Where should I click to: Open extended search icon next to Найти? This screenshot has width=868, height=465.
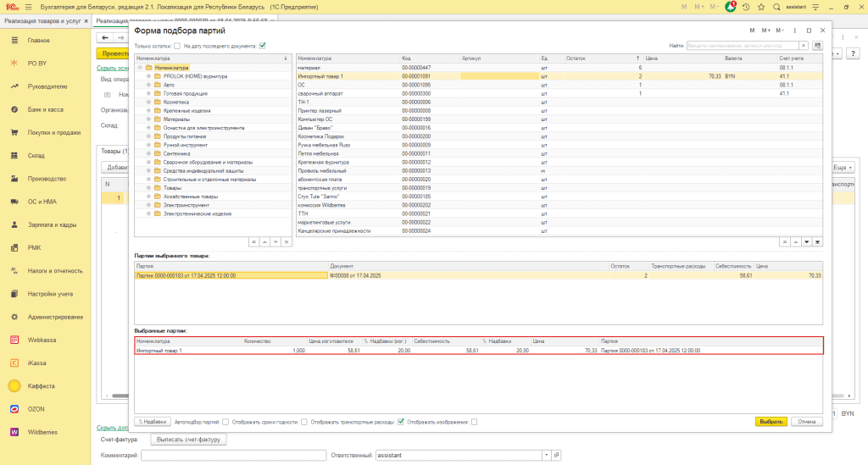[x=817, y=46]
